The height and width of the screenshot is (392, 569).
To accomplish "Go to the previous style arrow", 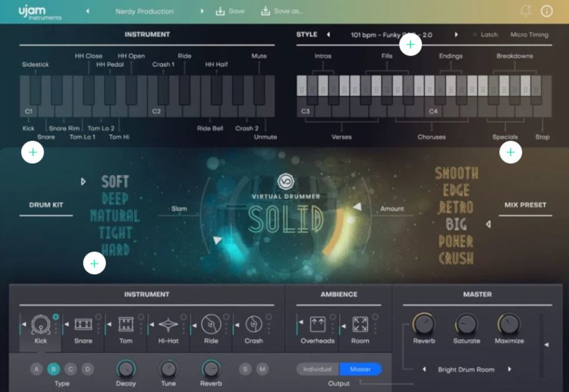I will (x=328, y=35).
